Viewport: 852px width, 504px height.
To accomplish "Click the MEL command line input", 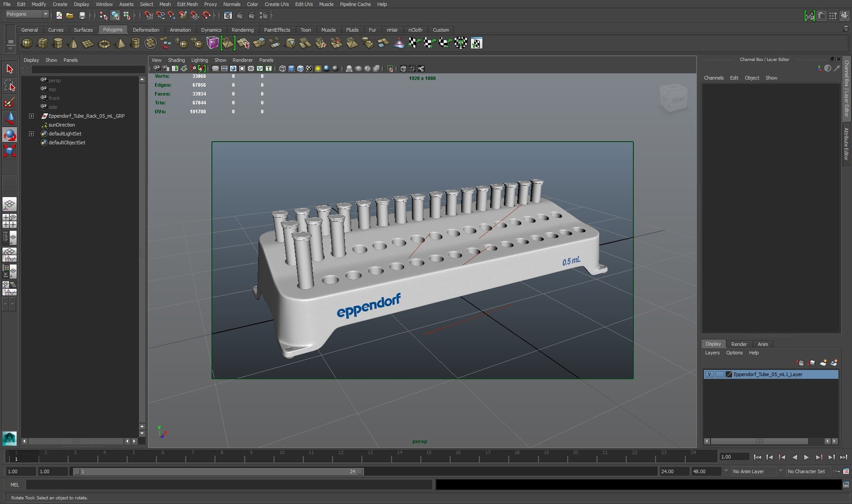I will (229, 485).
